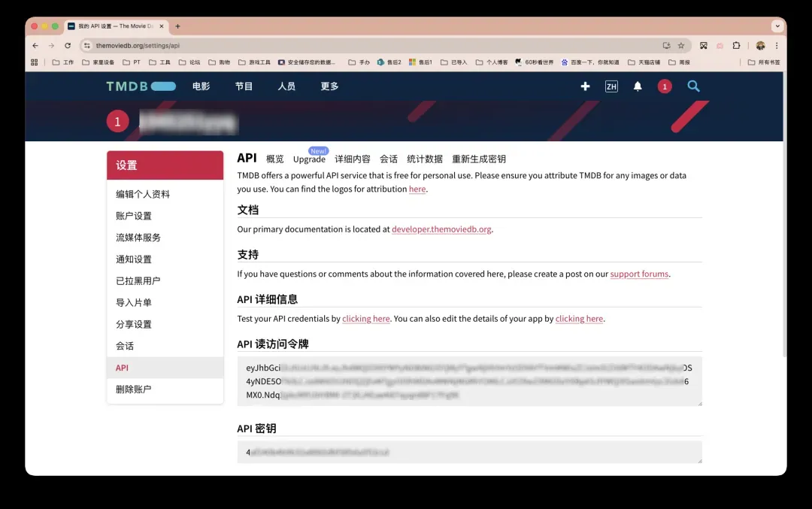The image size is (812, 509).
Task: Select 流媒体服务 in the sidebar
Action: 165,238
